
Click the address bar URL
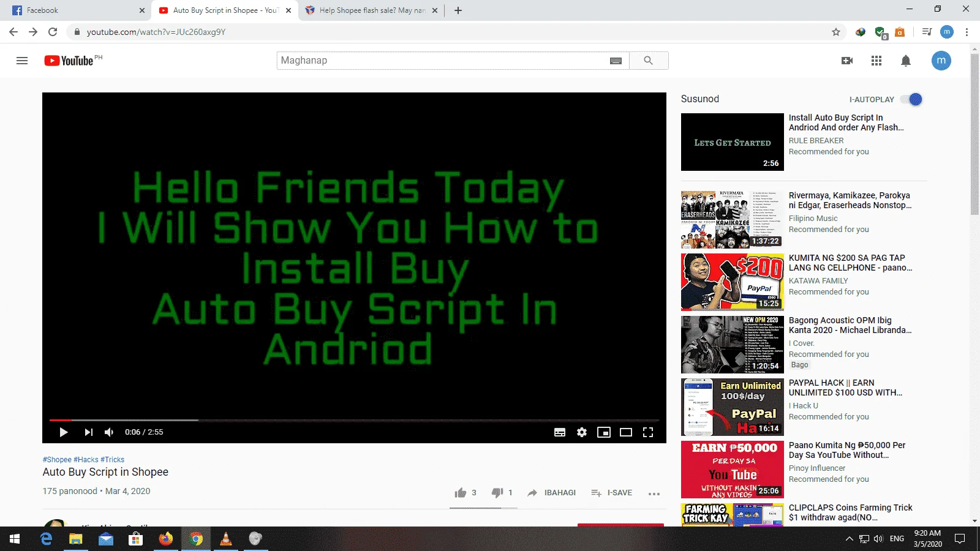156,32
